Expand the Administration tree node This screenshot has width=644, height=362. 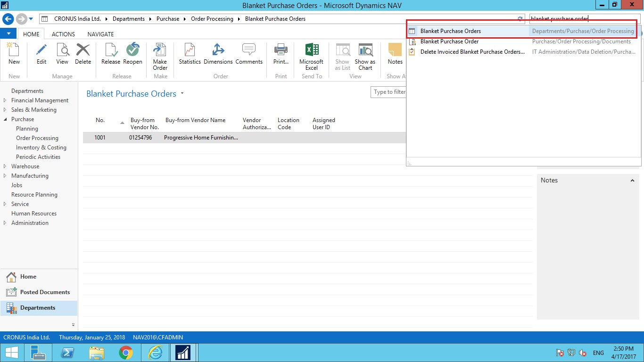[5, 223]
